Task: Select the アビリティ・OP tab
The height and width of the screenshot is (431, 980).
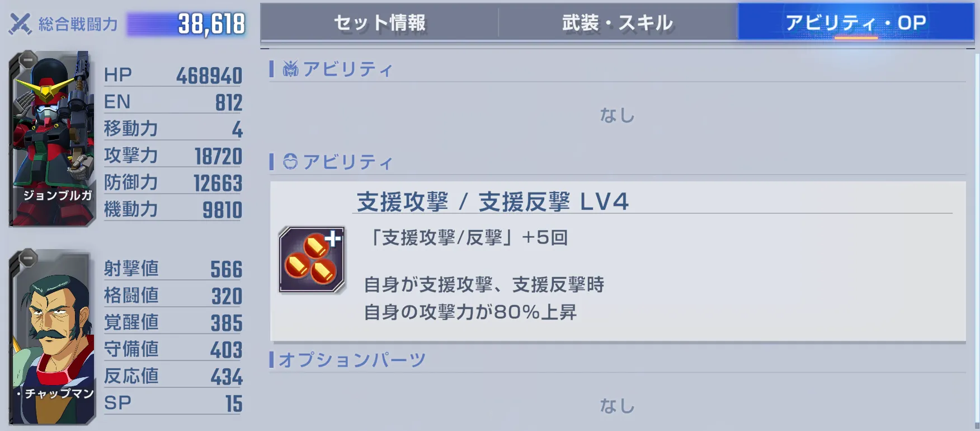Action: pyautogui.click(x=856, y=22)
